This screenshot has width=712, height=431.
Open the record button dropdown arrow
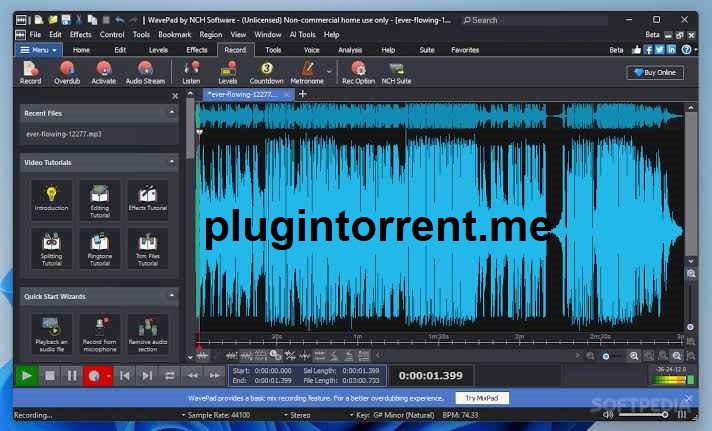pyautogui.click(x=109, y=376)
